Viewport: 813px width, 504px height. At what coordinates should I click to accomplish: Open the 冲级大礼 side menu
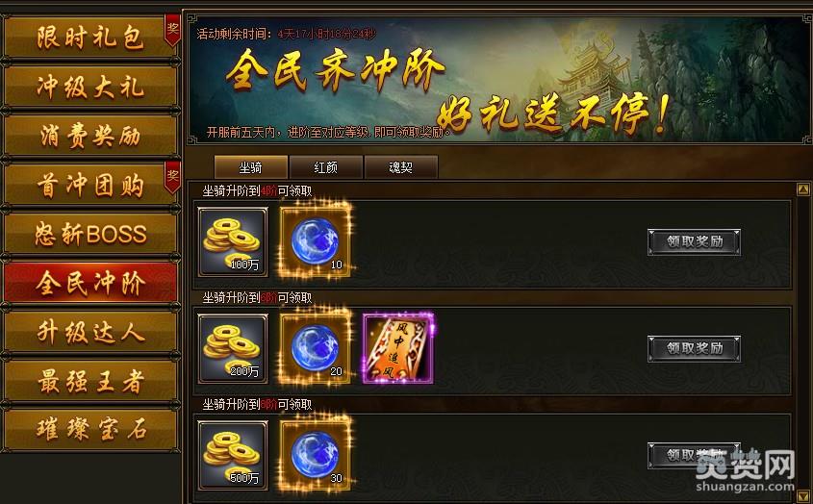[x=90, y=88]
